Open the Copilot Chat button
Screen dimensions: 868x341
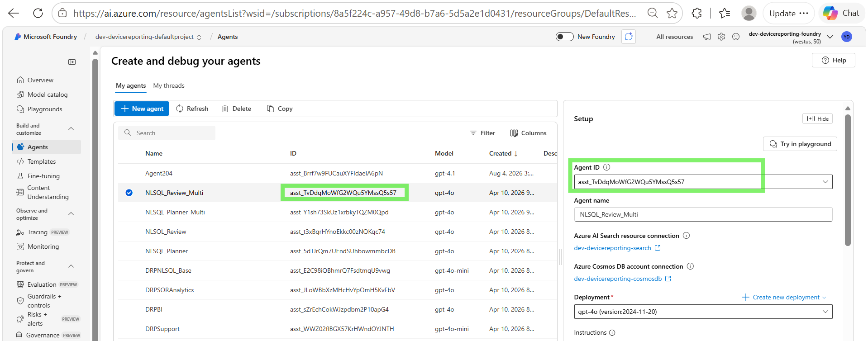click(841, 13)
